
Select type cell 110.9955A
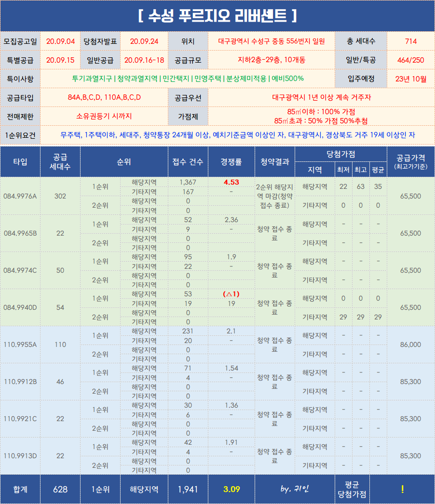pos(20,345)
